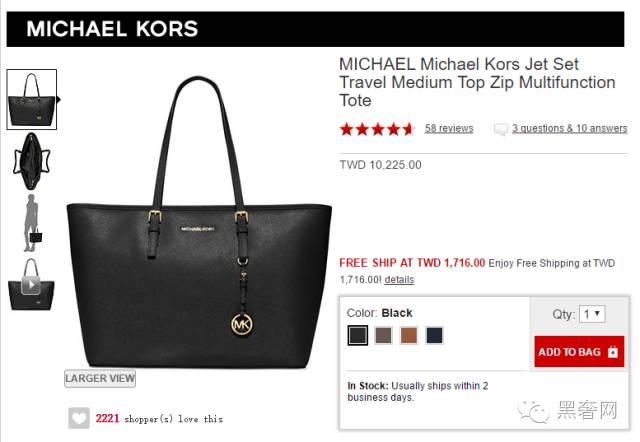This screenshot has width=640, height=442.
Task: Open the Qty quantity dropdown
Action: 592,314
